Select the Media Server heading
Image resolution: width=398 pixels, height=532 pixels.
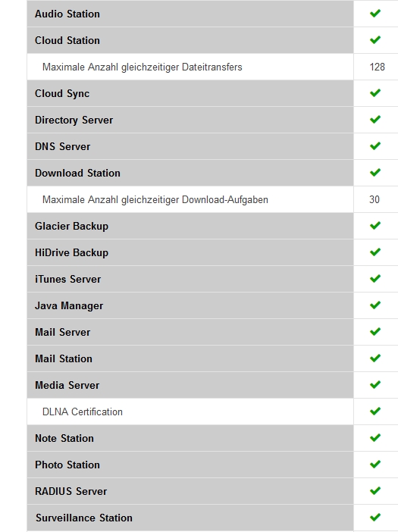tap(67, 385)
